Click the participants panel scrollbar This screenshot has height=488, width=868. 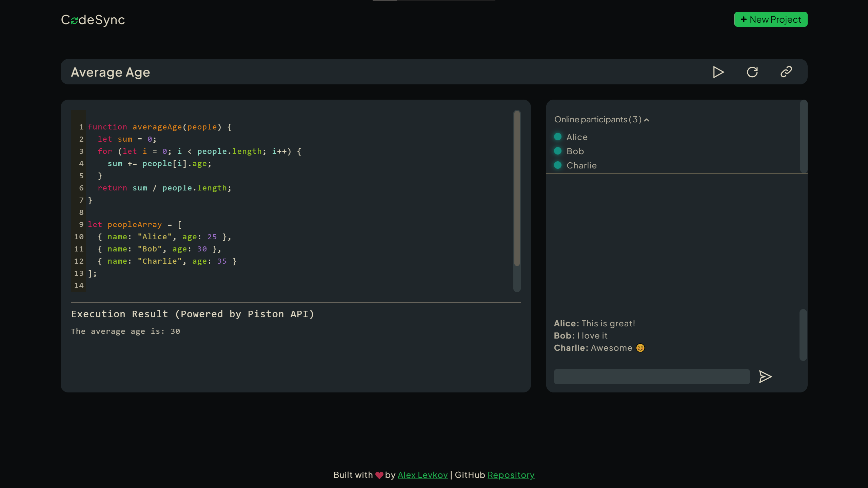point(804,136)
